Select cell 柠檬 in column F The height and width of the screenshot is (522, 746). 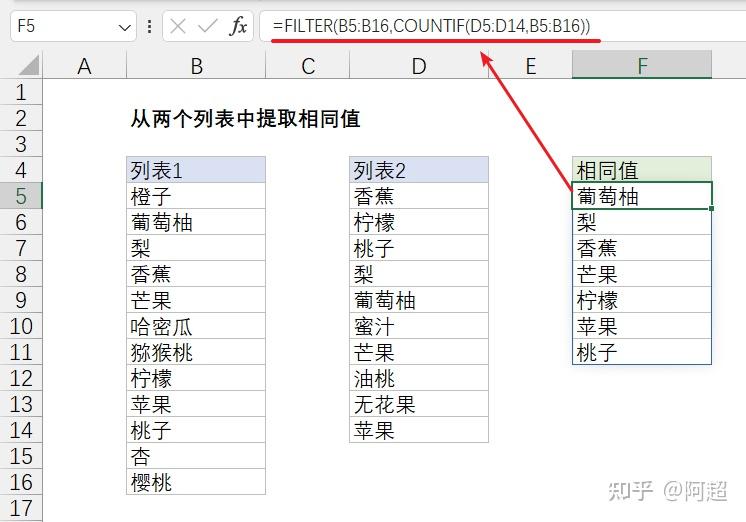click(x=642, y=300)
